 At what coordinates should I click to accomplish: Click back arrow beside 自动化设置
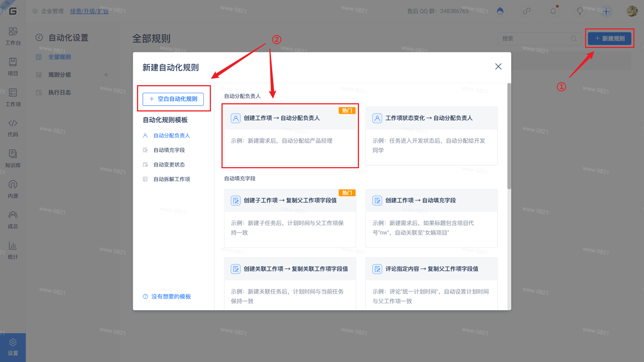39,38
